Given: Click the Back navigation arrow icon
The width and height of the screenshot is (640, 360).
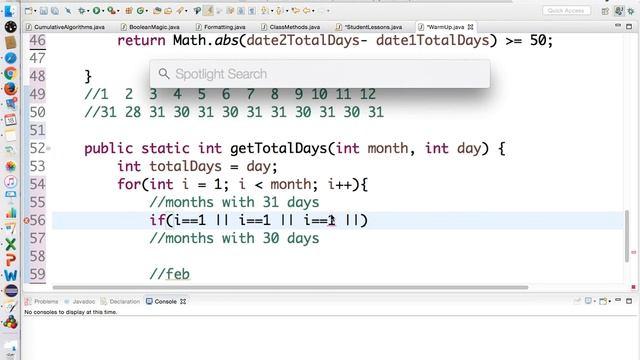Looking at the screenshot, I should click(307, 11).
